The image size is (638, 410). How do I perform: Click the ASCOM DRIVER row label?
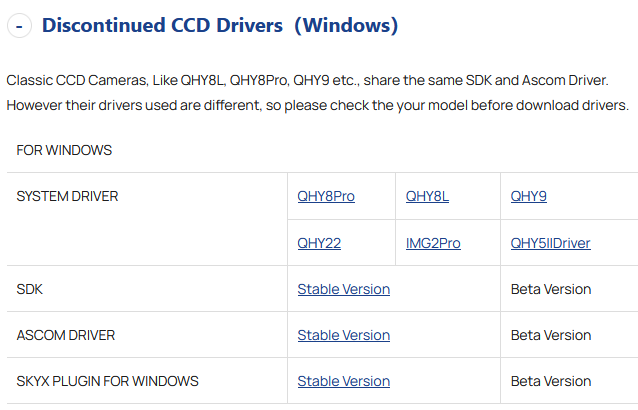pos(67,335)
